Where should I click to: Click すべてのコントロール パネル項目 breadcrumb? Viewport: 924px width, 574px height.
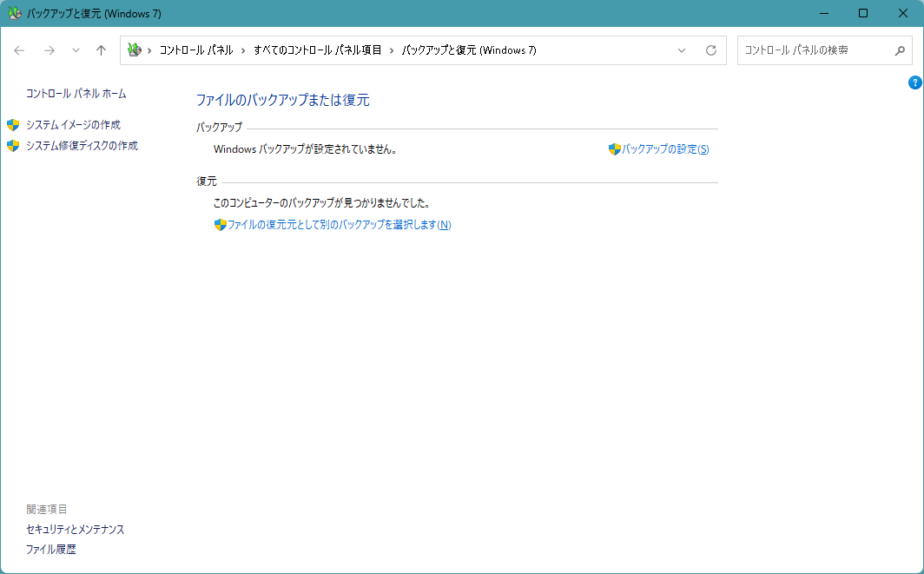[318, 50]
